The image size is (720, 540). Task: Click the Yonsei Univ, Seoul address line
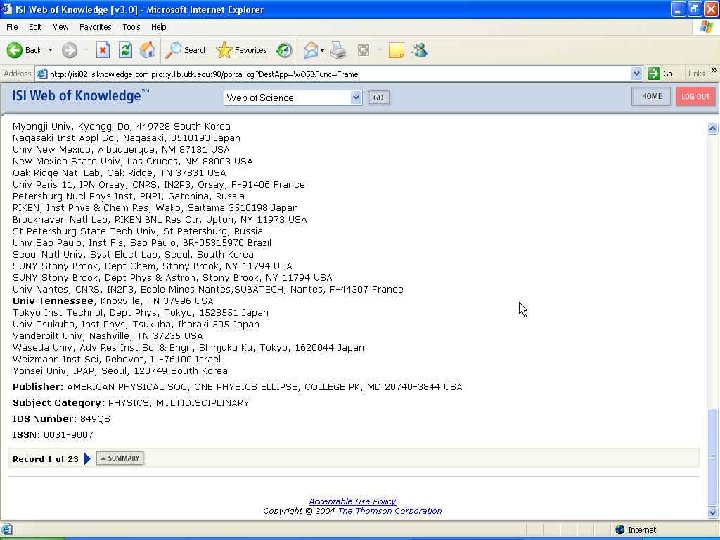120,371
